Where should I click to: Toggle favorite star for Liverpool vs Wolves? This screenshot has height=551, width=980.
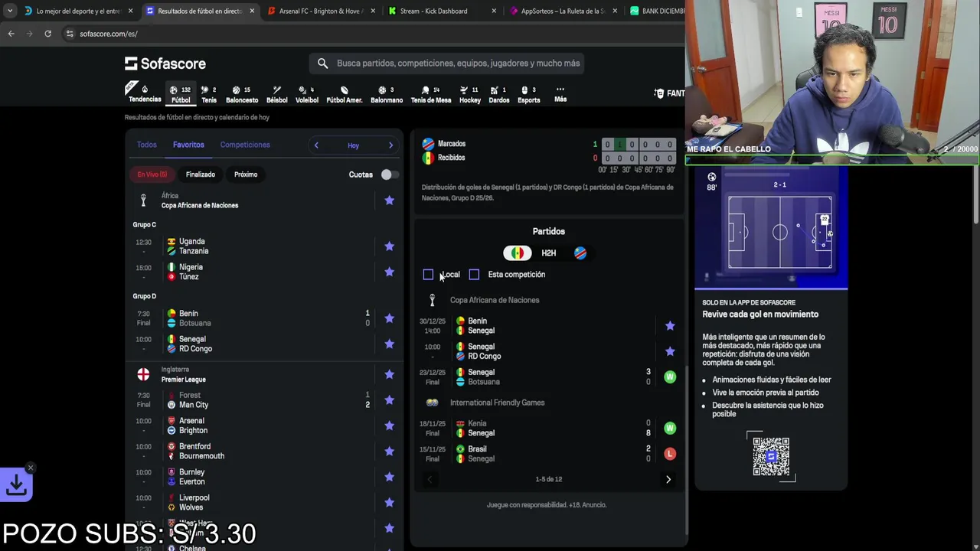click(389, 503)
